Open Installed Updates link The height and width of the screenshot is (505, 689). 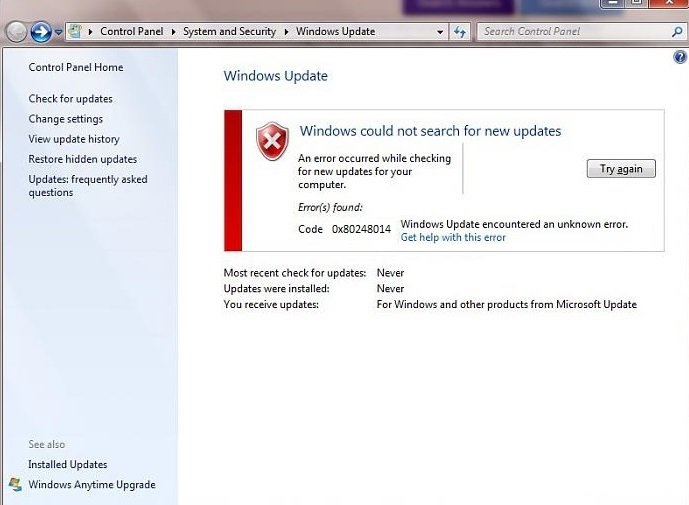click(68, 464)
